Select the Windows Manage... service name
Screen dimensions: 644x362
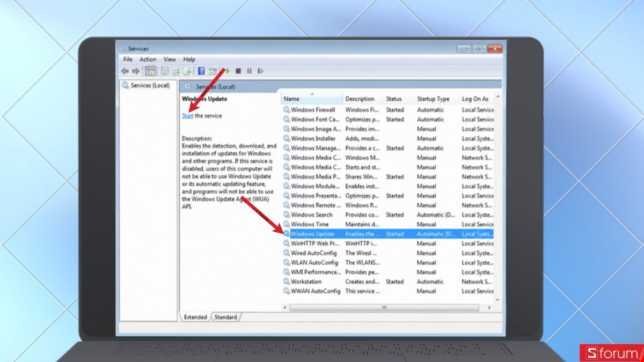point(316,148)
